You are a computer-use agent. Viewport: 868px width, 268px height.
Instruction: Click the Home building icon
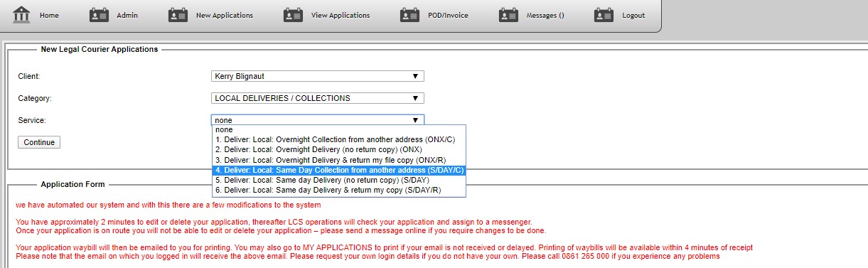[x=22, y=14]
